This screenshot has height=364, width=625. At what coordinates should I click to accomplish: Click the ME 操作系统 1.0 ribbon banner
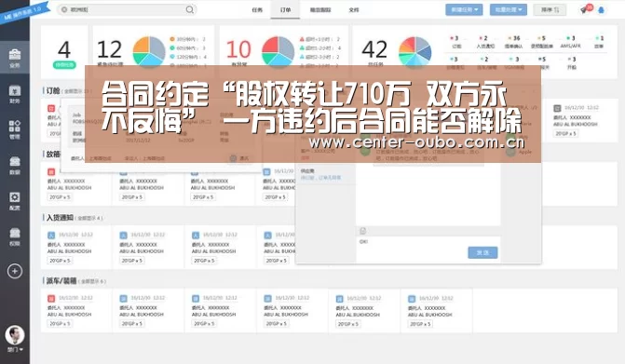(x=24, y=12)
